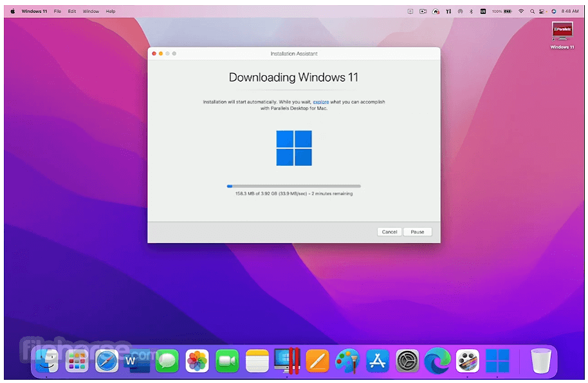Open the paint palette app in the Dock

(x=347, y=361)
